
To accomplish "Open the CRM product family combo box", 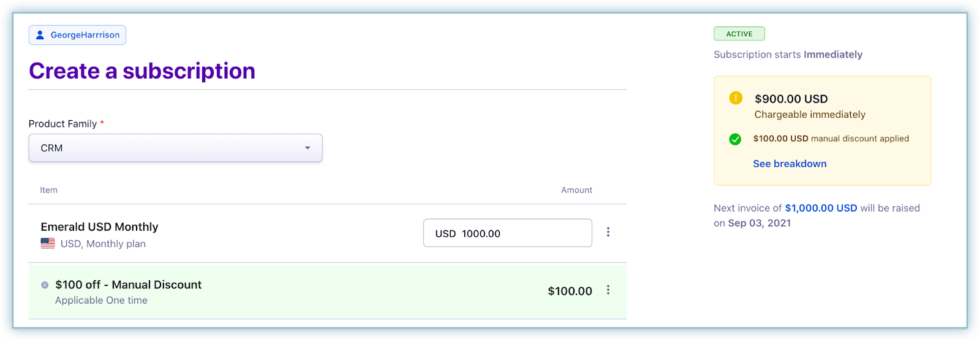I will click(175, 148).
